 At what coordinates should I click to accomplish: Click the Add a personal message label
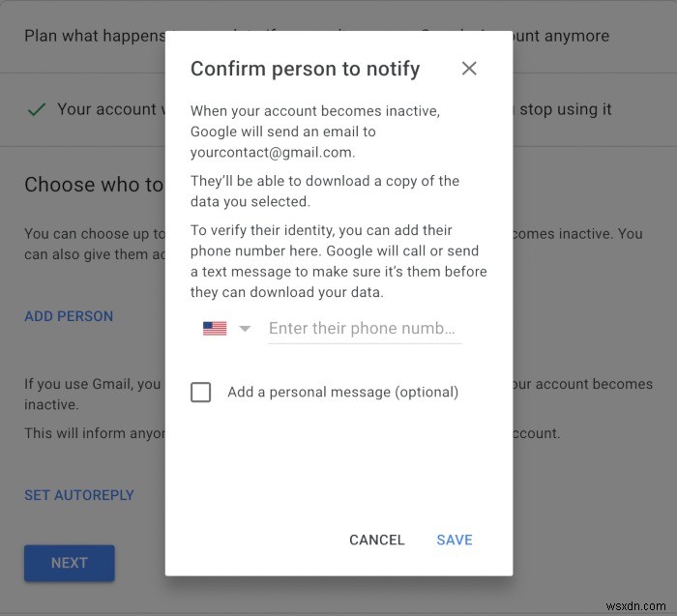click(x=342, y=393)
